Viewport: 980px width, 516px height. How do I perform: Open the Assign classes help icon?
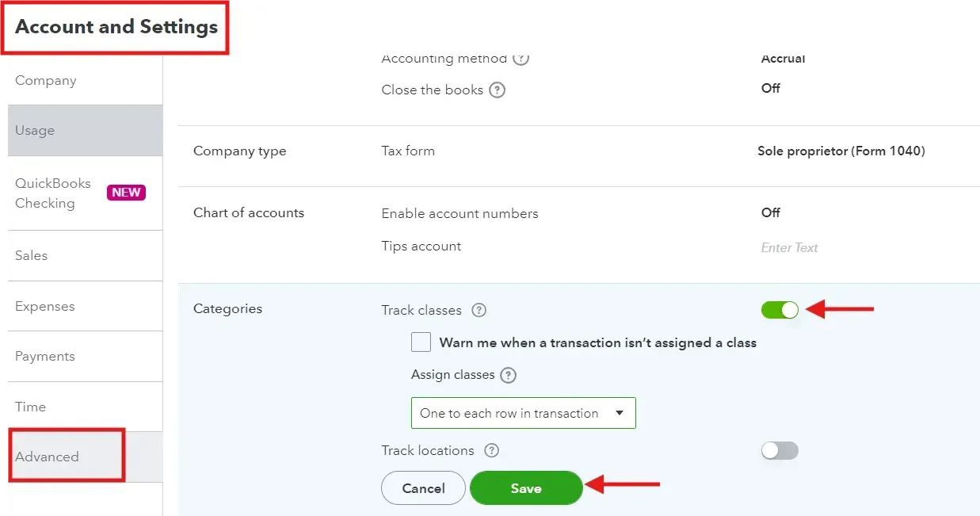(x=508, y=375)
